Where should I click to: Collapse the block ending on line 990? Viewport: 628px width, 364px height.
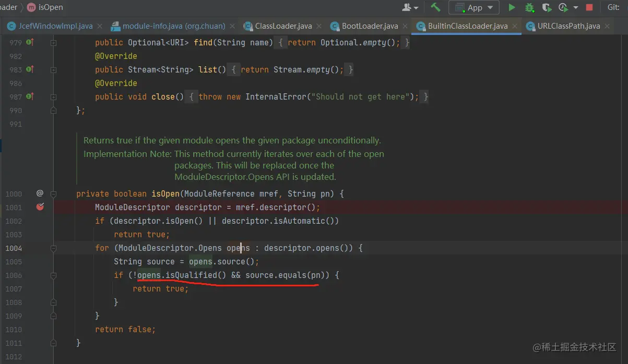coord(53,110)
